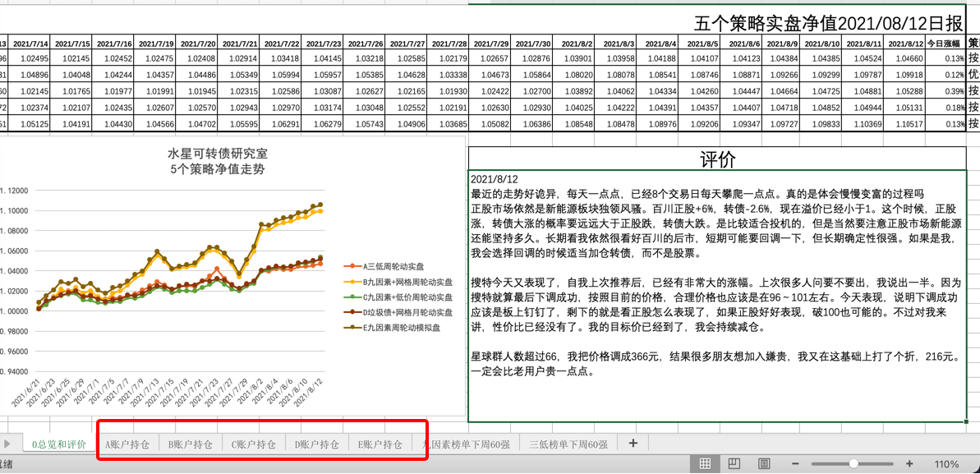Viewport: 980px width, 474px height.
Task: Switch to the C账户持仓 sheet tab
Action: (254, 444)
